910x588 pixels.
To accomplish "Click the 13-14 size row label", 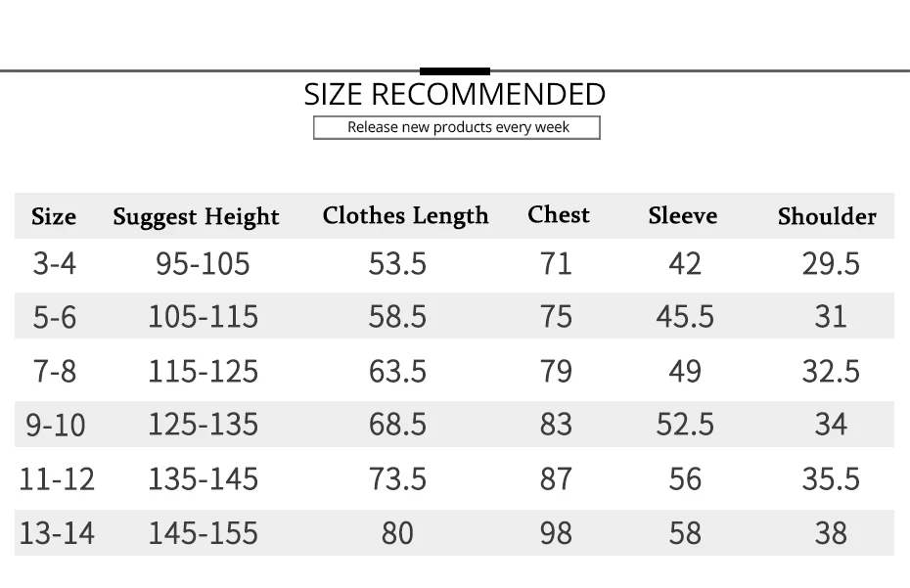I will [x=57, y=533].
